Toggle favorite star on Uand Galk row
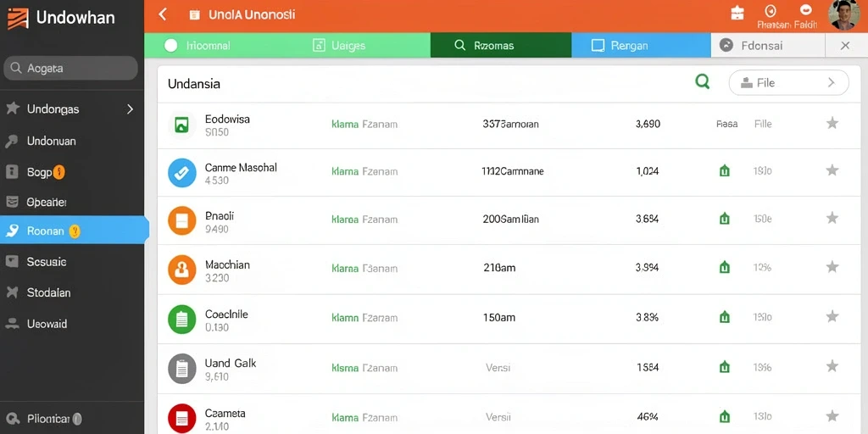868x434 pixels. point(832,365)
